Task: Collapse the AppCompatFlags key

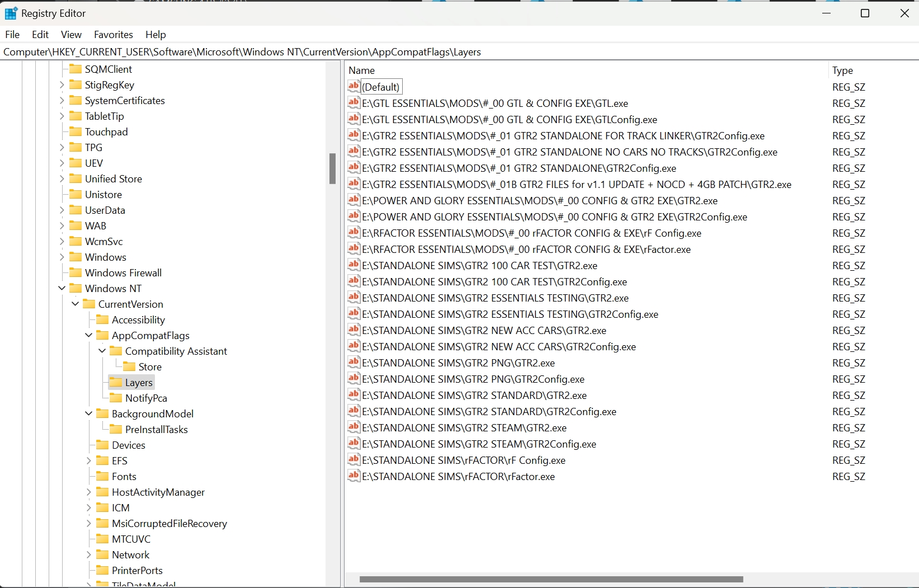Action: [x=88, y=335]
